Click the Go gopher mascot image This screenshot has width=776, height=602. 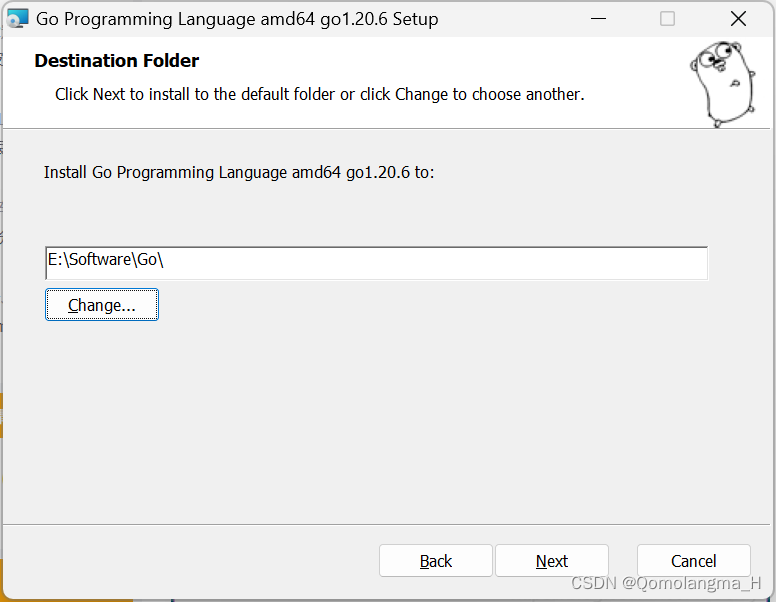point(723,84)
